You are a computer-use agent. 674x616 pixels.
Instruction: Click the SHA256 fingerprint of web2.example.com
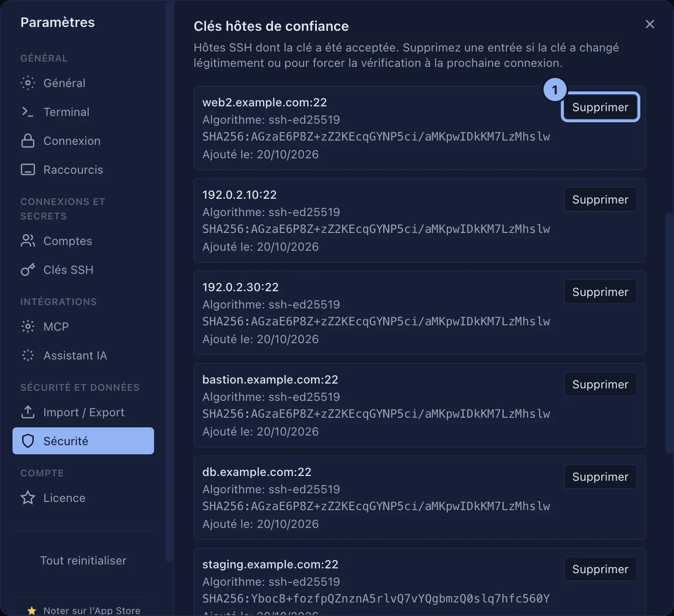[x=376, y=137]
